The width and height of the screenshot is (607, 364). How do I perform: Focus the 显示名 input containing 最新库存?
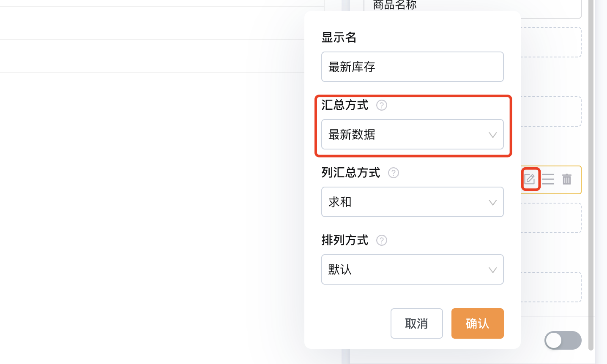point(413,67)
